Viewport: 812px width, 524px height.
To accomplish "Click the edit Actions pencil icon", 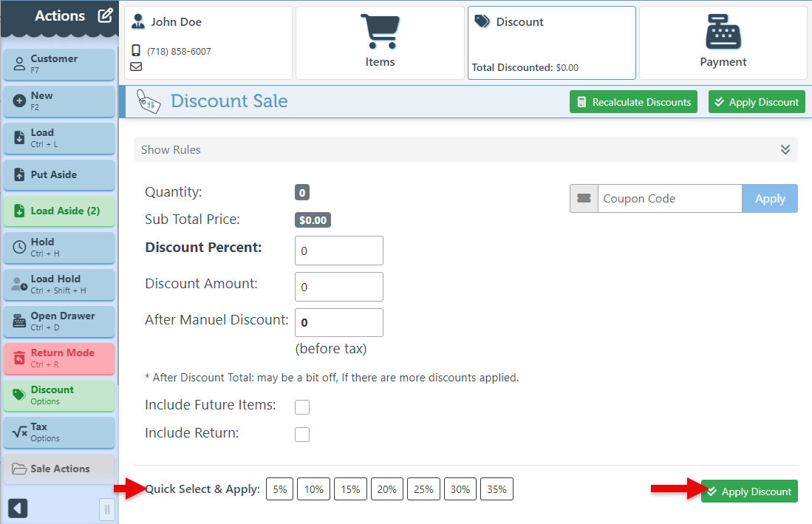I will pyautogui.click(x=105, y=16).
